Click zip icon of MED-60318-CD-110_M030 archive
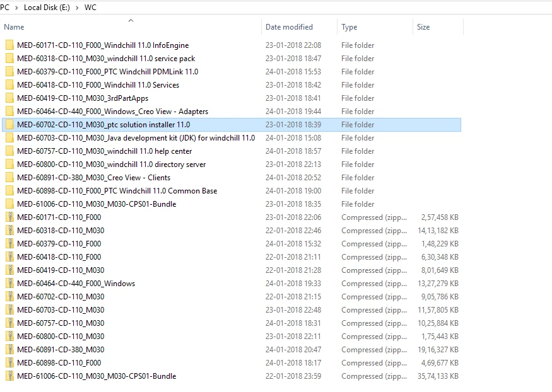This screenshot has width=552, height=392. 9,231
